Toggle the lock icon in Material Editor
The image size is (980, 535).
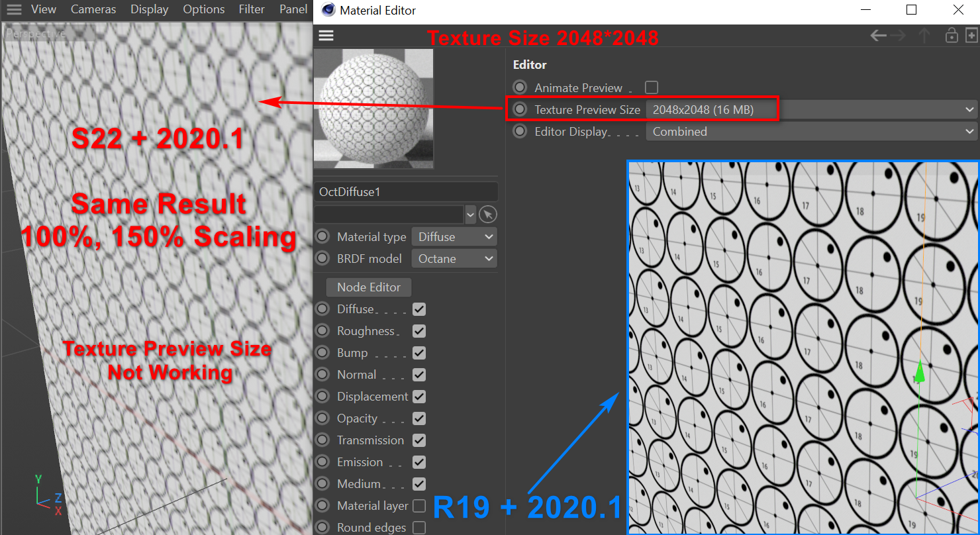click(952, 36)
